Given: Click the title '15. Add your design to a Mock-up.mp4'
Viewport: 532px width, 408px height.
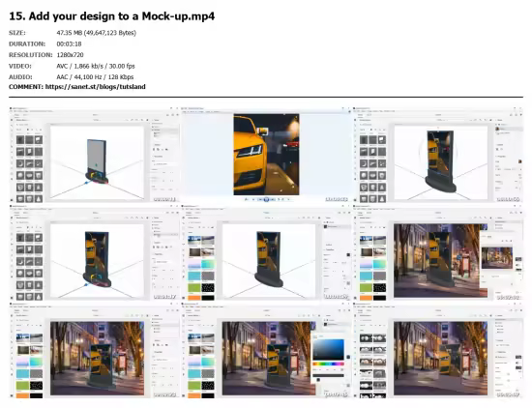Looking at the screenshot, I should [x=111, y=16].
